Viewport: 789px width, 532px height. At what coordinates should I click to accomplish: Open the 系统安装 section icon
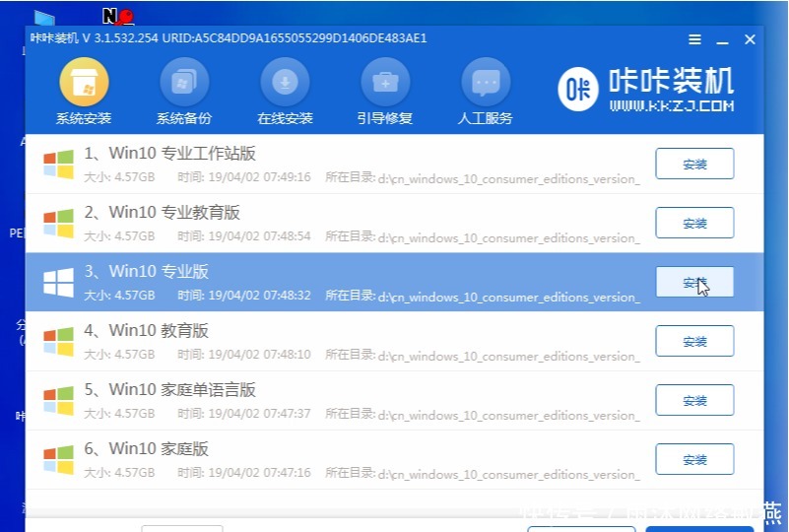pos(84,82)
